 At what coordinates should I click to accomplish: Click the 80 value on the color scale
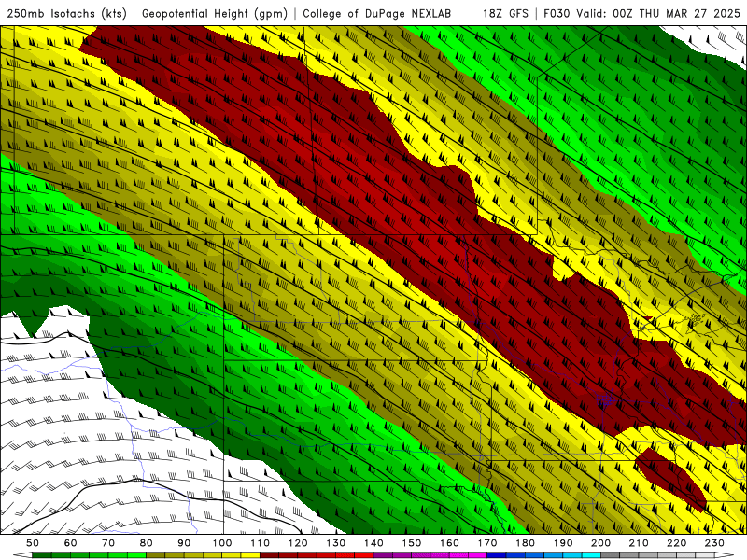click(147, 543)
